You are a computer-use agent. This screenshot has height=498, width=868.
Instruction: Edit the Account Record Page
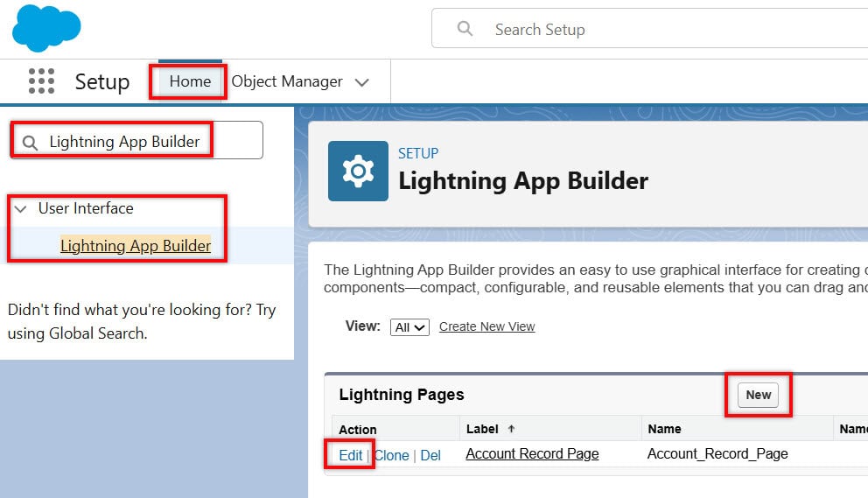(350, 455)
